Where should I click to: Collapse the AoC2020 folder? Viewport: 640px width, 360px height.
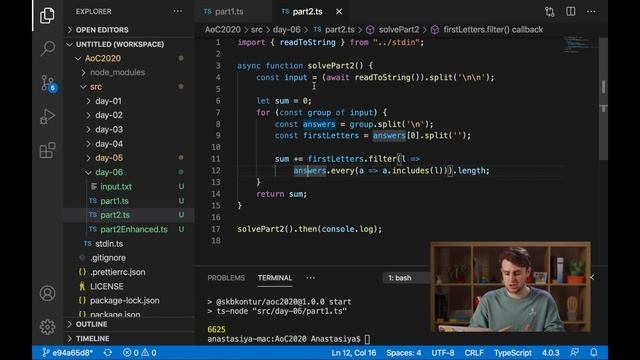click(129, 58)
